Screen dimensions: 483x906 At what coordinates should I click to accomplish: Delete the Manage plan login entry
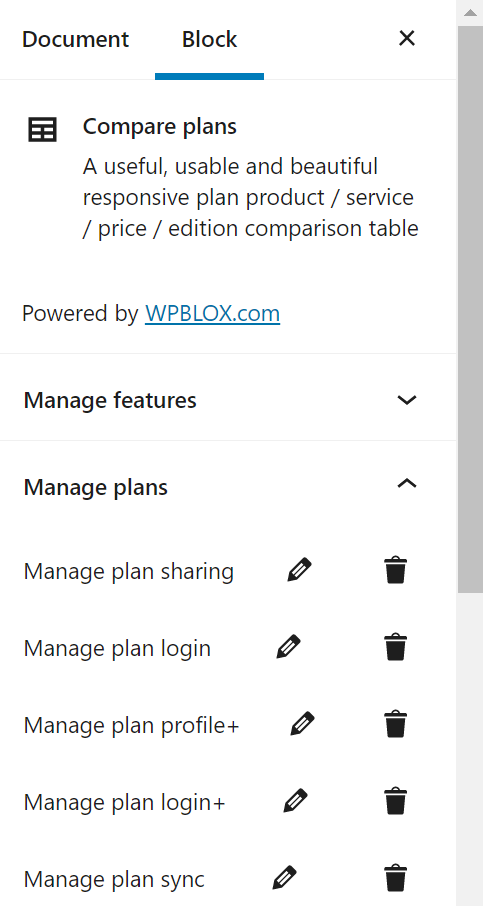(396, 647)
